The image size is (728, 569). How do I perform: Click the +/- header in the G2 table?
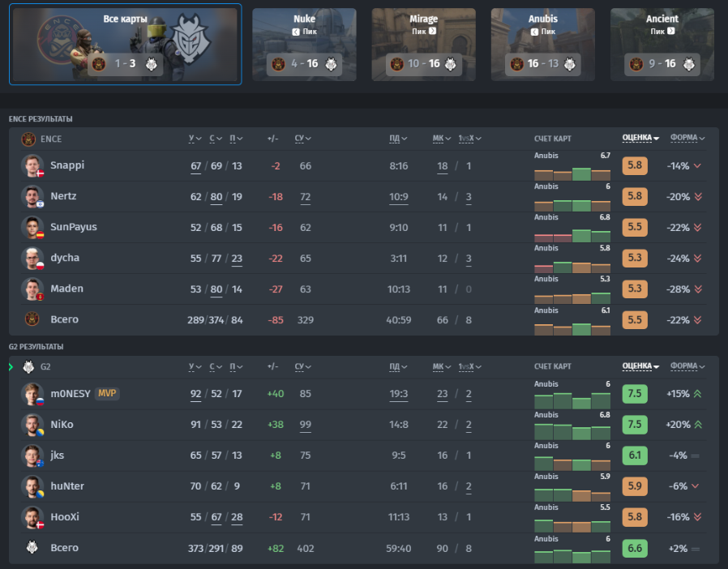pos(272,366)
